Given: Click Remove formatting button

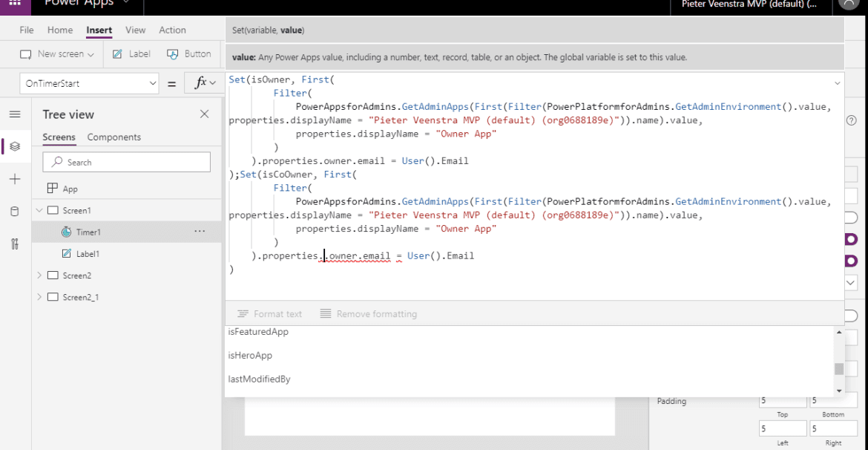Looking at the screenshot, I should point(369,313).
